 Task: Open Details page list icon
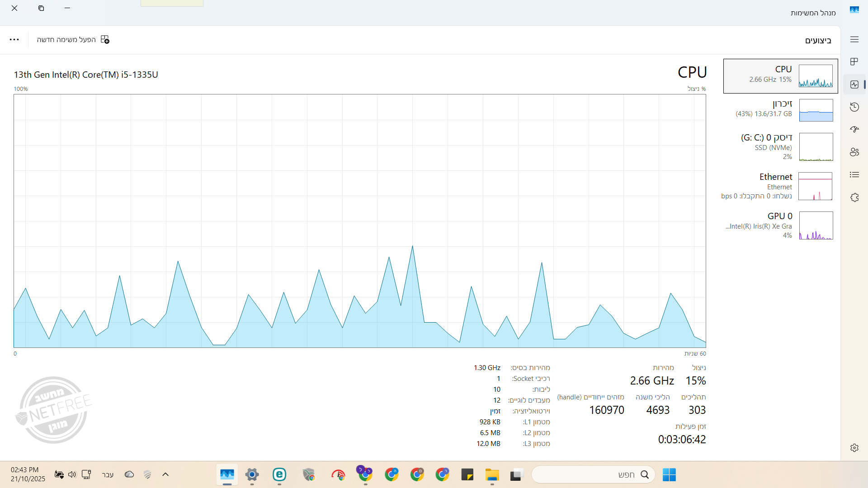click(x=854, y=175)
